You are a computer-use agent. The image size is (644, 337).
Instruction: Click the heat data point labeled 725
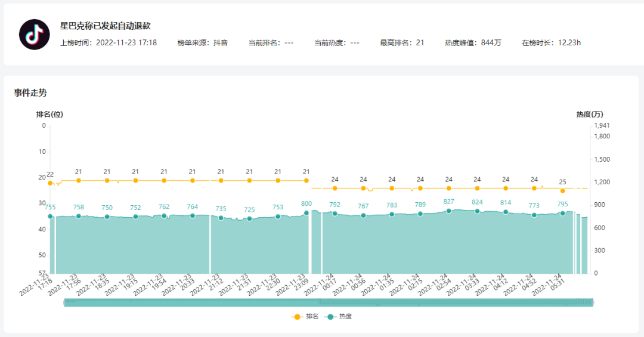(x=249, y=219)
